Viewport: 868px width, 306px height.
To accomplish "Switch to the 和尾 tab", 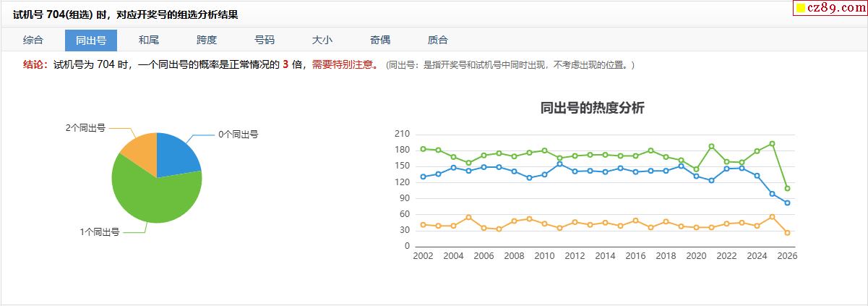I will coord(149,41).
